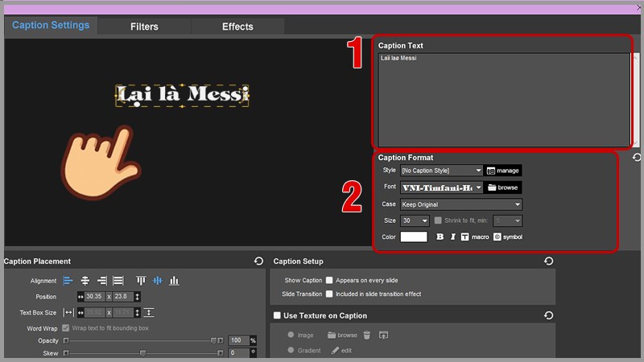Image resolution: width=644 pixels, height=362 pixels.
Task: Open the caption Style dropdown
Action: coord(441,171)
